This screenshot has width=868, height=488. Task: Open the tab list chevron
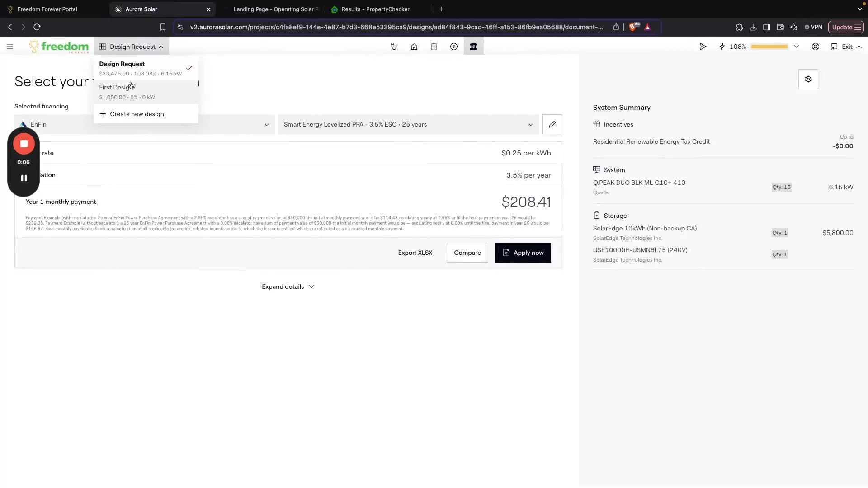pos(859,9)
